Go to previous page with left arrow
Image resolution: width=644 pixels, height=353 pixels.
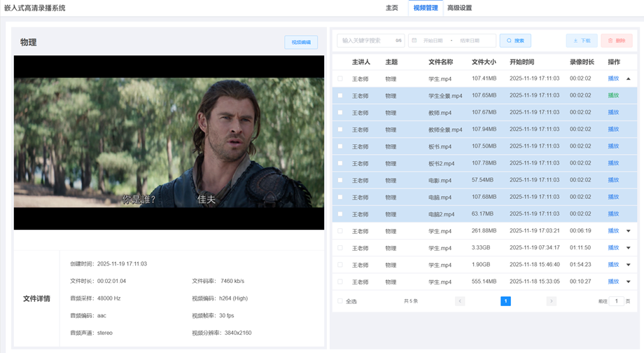click(460, 301)
